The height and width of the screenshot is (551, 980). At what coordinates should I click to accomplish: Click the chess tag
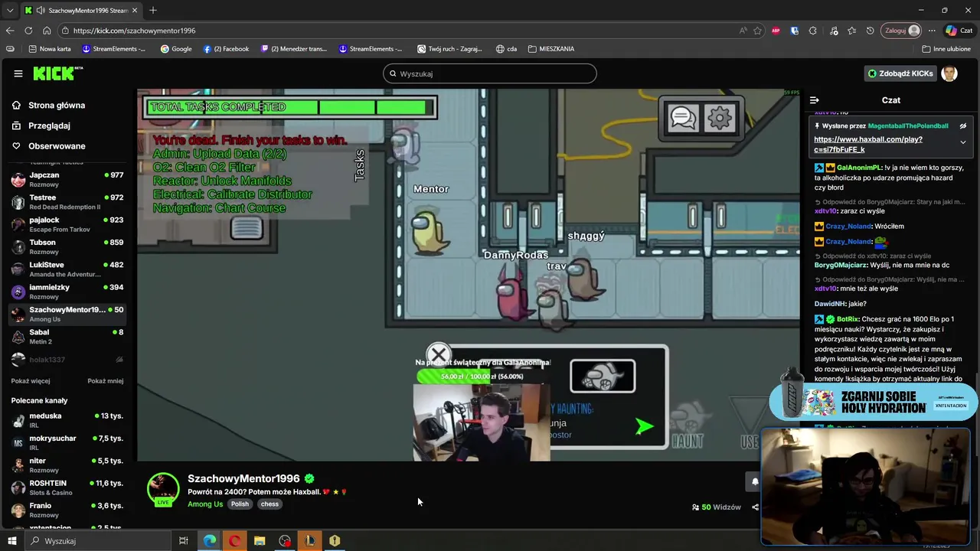[269, 504]
